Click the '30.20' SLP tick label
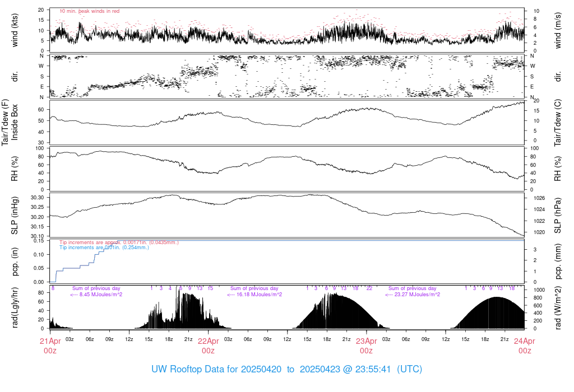Image resolution: width=574 pixels, height=392 pixels. click(38, 217)
